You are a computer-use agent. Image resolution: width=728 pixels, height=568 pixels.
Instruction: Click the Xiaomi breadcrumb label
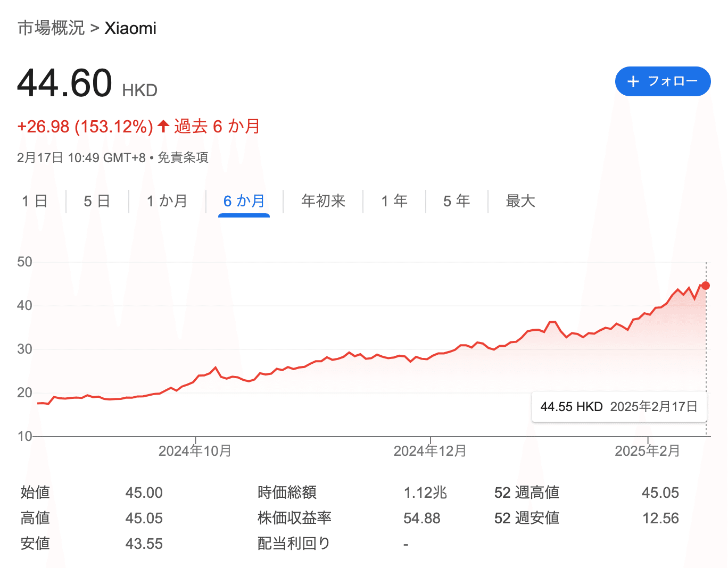tap(130, 28)
